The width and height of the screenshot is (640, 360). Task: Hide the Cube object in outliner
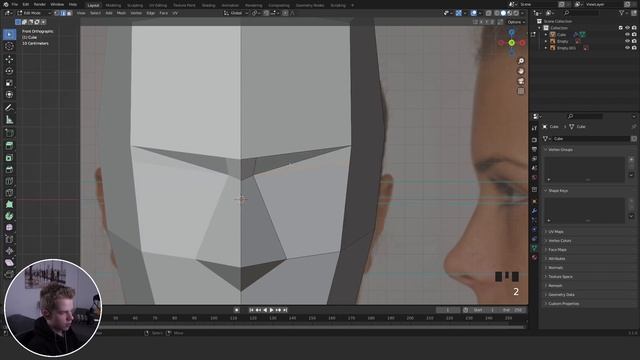[627, 35]
